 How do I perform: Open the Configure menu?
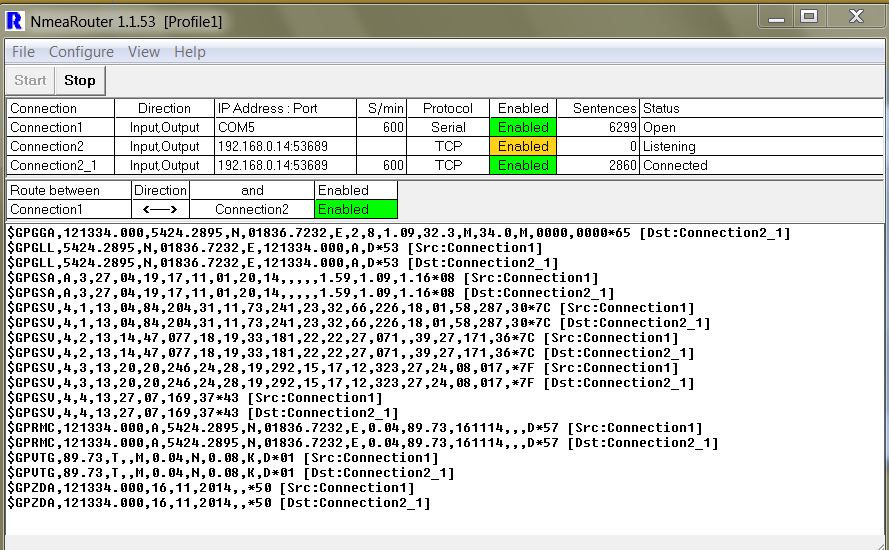tap(81, 52)
